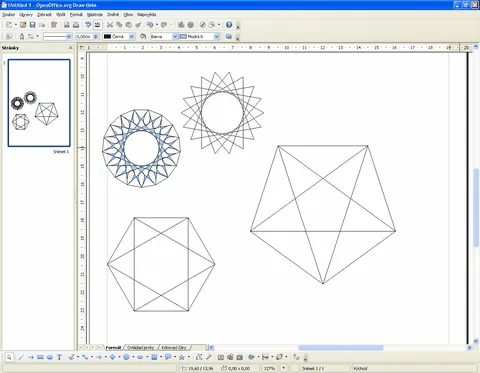Image resolution: width=480 pixels, height=373 pixels.
Task: Open the Soubor menu
Action: (8, 15)
